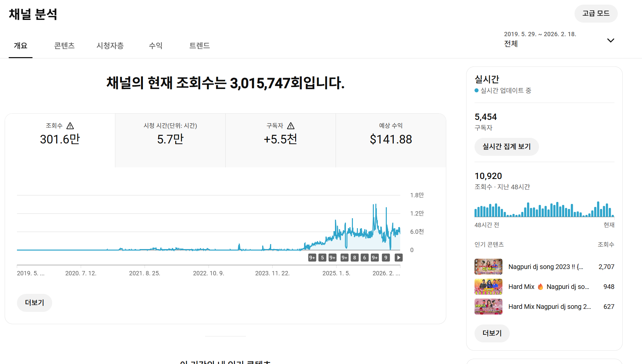Image resolution: width=642 pixels, height=364 pixels.
Task: Click the '9' video marker under chart
Action: click(385, 257)
